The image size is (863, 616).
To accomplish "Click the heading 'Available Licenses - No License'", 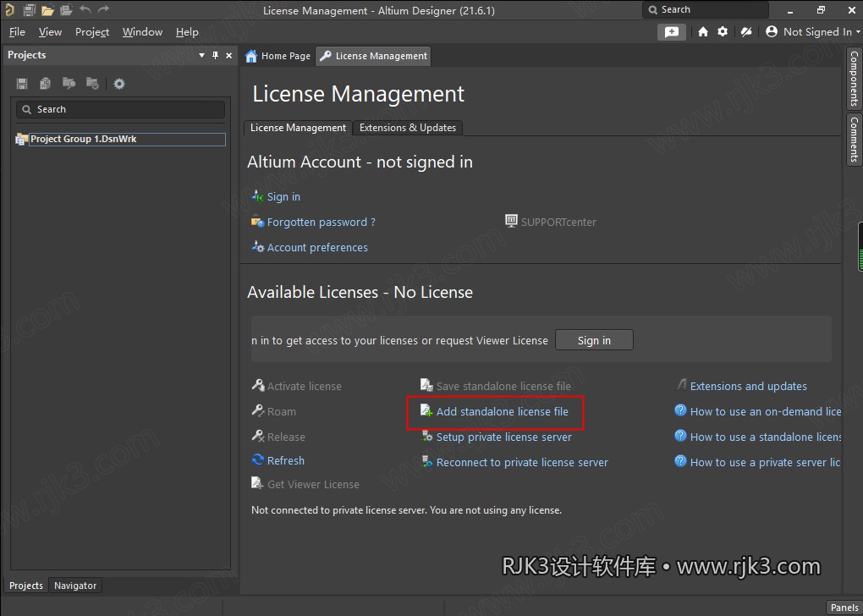I will coord(360,292).
